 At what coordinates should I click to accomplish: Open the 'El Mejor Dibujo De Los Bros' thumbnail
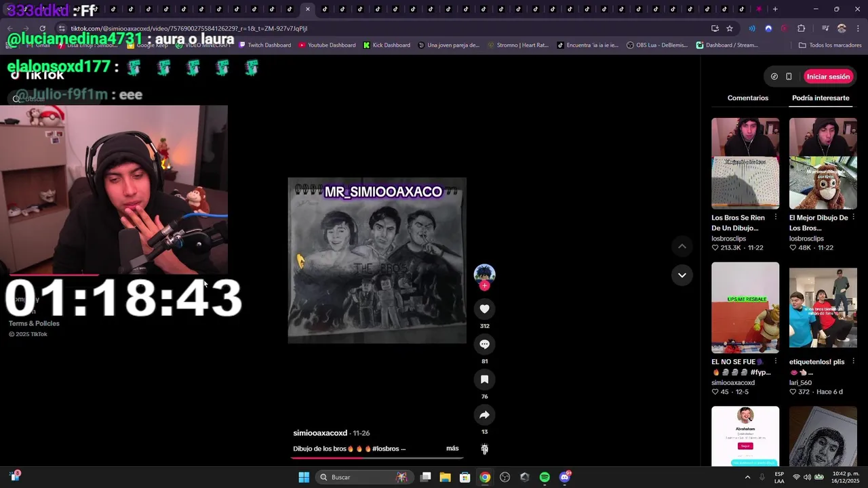click(x=823, y=163)
